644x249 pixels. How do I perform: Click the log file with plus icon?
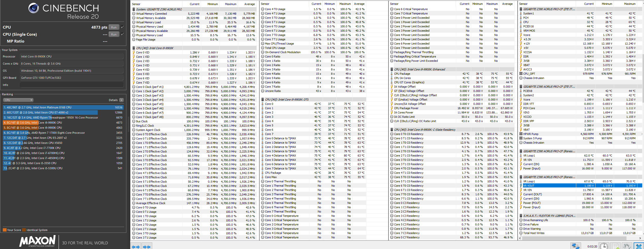(615, 246)
